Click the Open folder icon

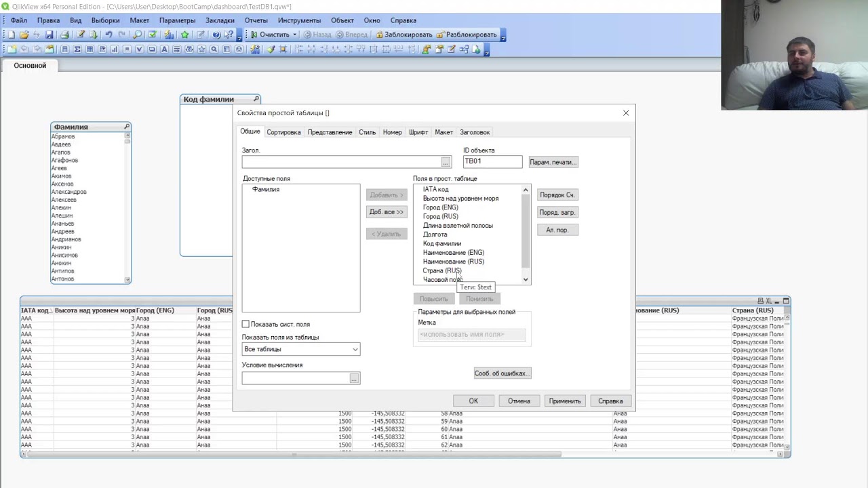pyautogui.click(x=24, y=35)
